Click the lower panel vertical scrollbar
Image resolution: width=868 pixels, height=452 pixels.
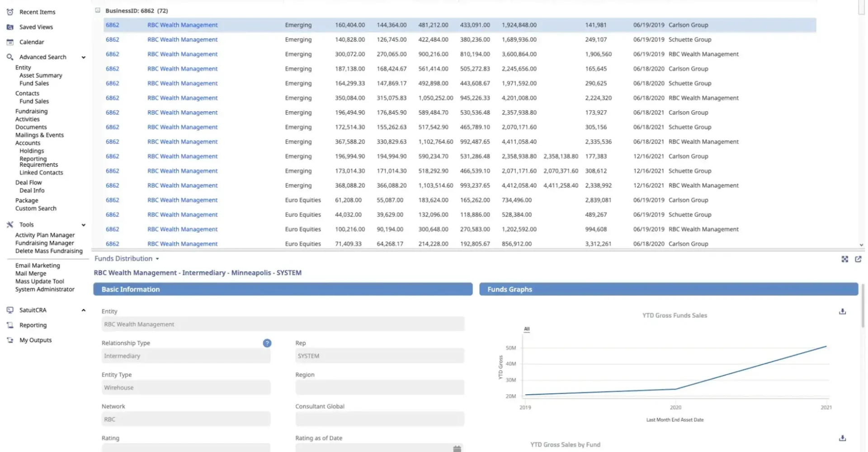(x=863, y=305)
